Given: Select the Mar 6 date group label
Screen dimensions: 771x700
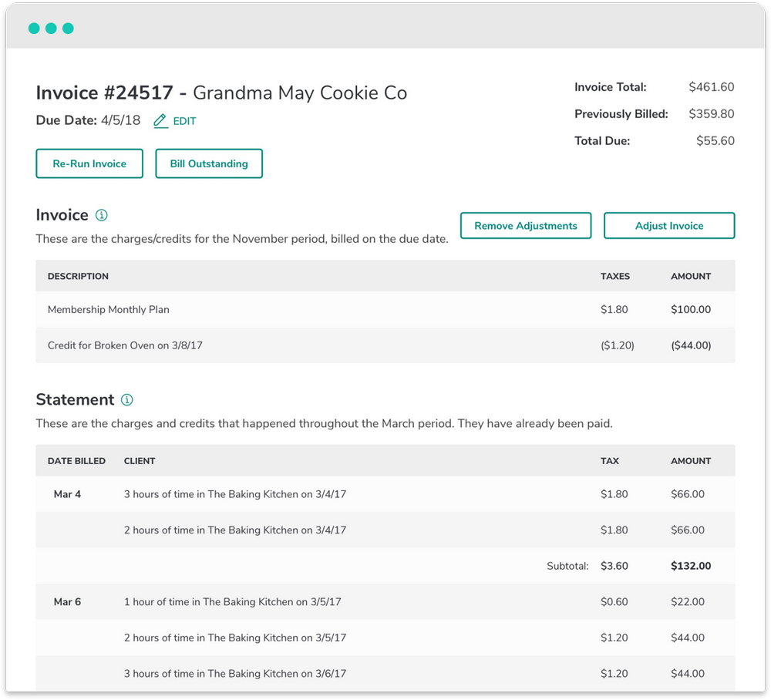Looking at the screenshot, I should pyautogui.click(x=67, y=601).
